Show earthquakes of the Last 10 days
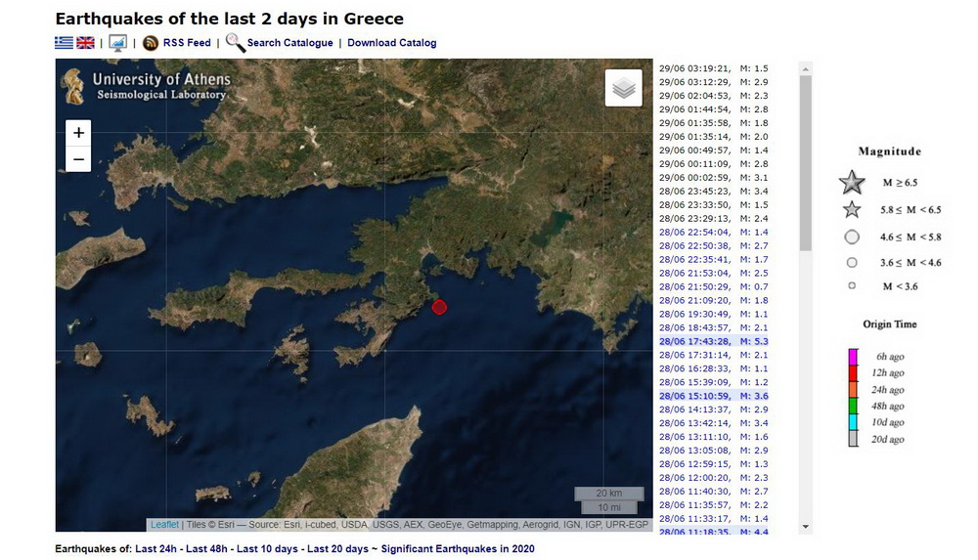Screen dimensions: 978x560 click(x=267, y=549)
